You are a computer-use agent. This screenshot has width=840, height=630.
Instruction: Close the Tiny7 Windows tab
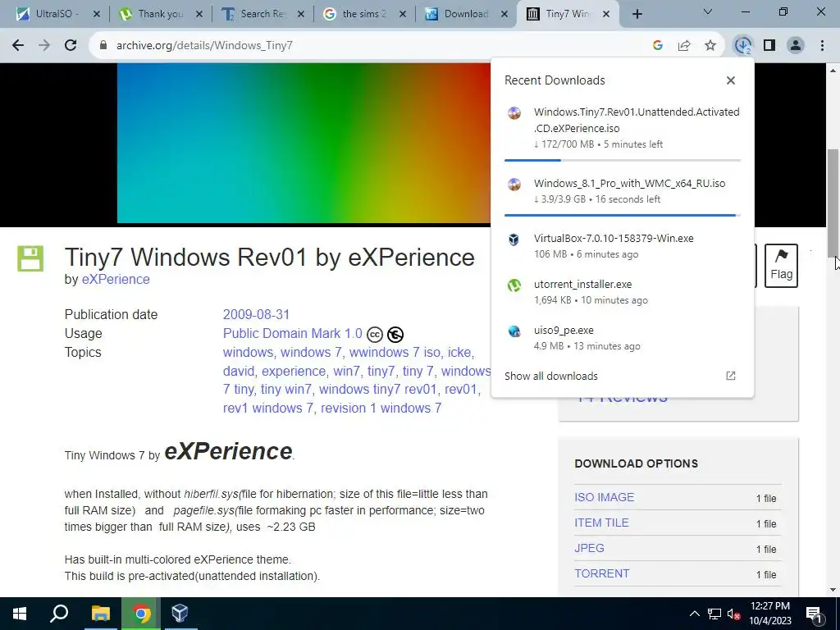(x=606, y=14)
